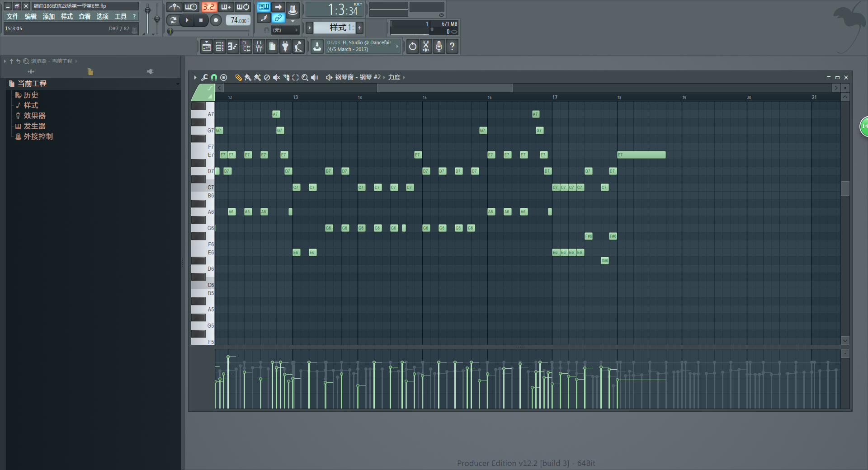The image size is (868, 470).
Task: Open the pattern selector arrow left of 样式 1
Action: click(x=310, y=28)
